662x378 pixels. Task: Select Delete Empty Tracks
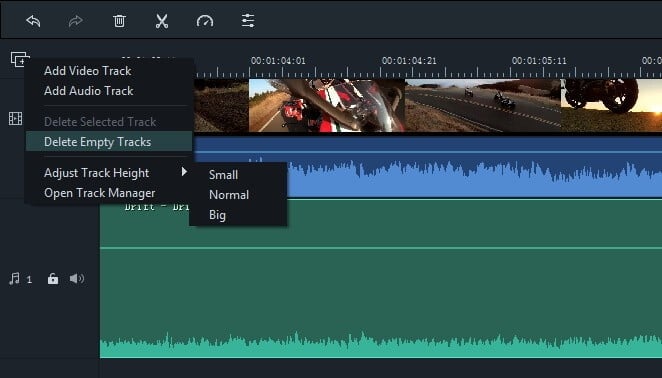point(109,141)
